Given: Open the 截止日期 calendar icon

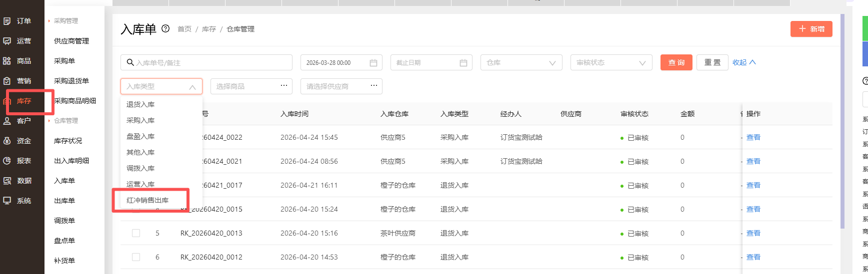Looking at the screenshot, I should 463,63.
